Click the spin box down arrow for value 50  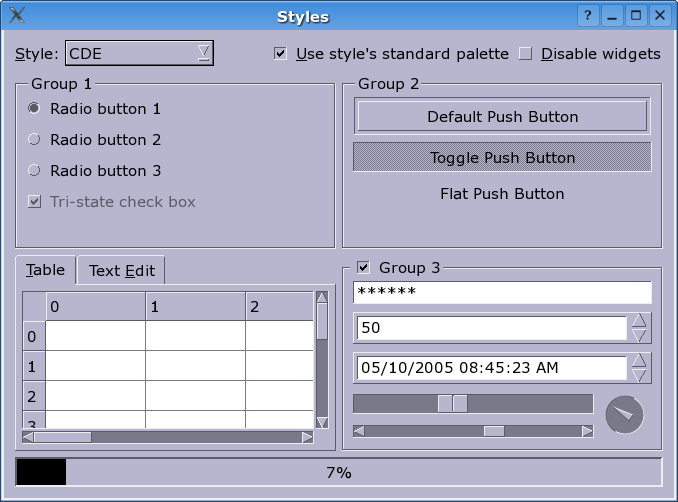pos(640,335)
